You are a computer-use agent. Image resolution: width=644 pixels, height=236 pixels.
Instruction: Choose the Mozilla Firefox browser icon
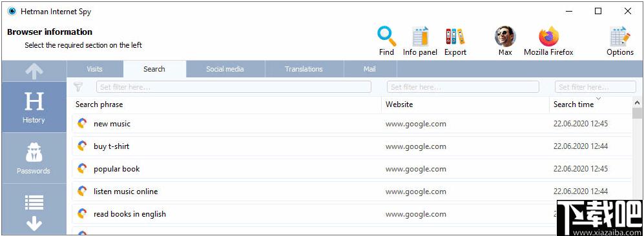coord(548,37)
